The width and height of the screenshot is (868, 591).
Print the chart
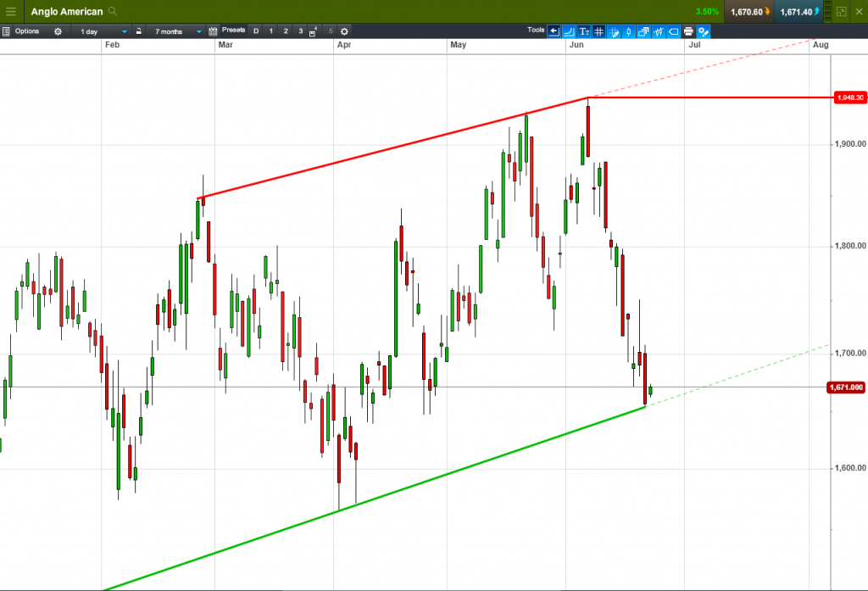pyautogui.click(x=688, y=31)
